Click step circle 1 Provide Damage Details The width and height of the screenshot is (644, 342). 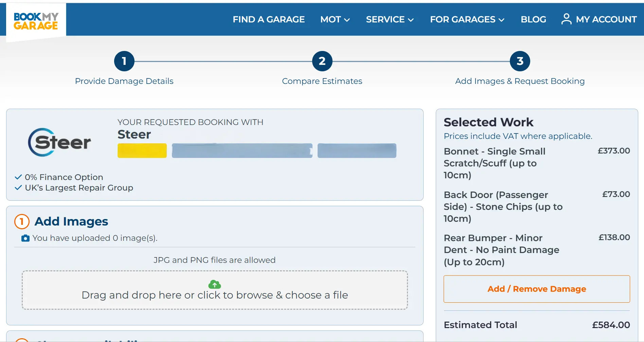click(124, 61)
